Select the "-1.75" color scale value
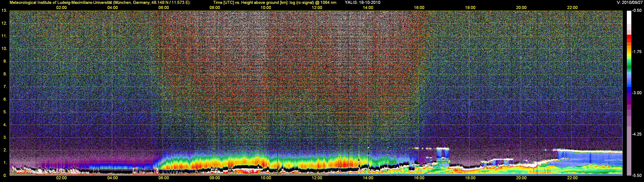 click(x=637, y=52)
